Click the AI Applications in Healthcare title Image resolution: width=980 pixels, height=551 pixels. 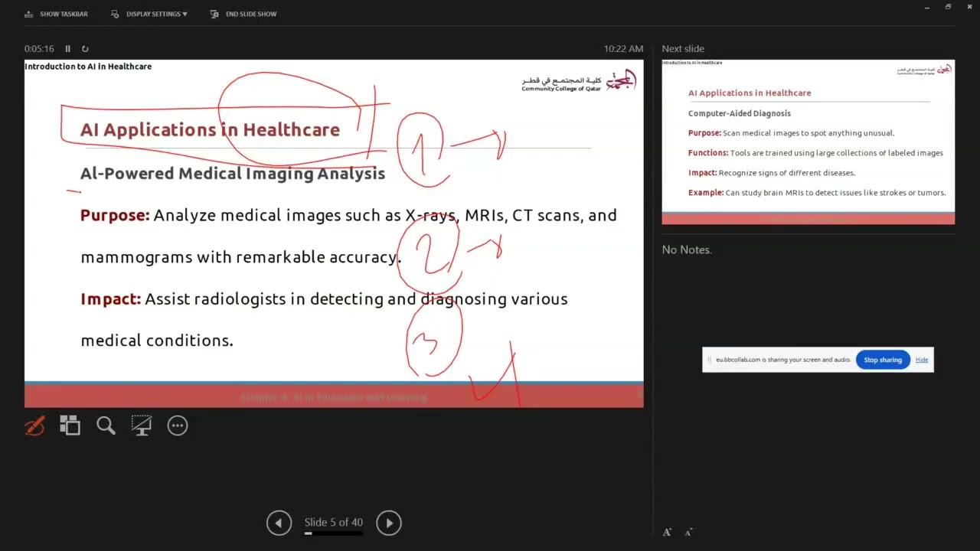210,129
